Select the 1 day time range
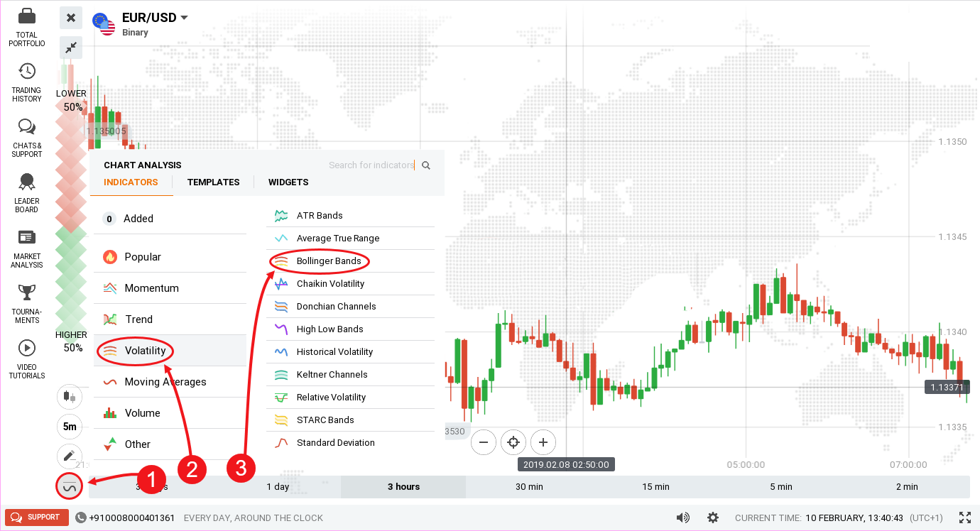The height and width of the screenshot is (531, 980). coord(278,487)
